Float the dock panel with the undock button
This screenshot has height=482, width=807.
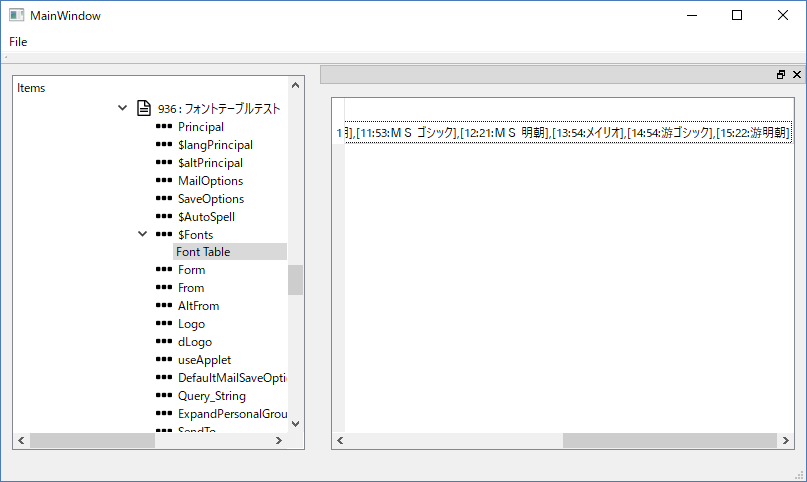781,75
